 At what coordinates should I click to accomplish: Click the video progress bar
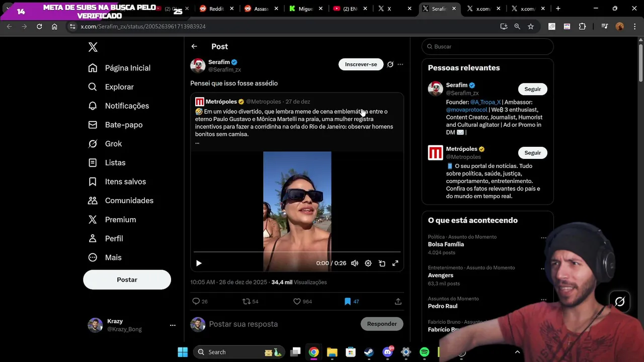click(x=297, y=251)
